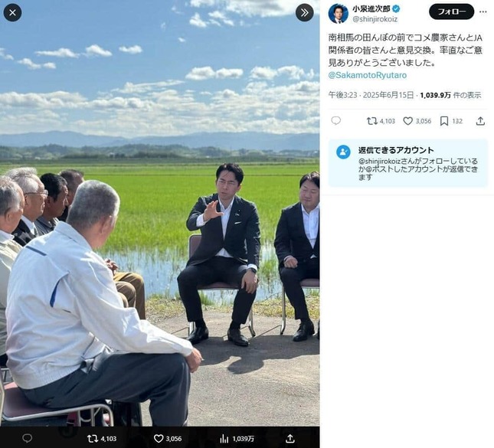Click share icon in the bottom bar
The width and height of the screenshot is (494, 448).
pos(290,438)
